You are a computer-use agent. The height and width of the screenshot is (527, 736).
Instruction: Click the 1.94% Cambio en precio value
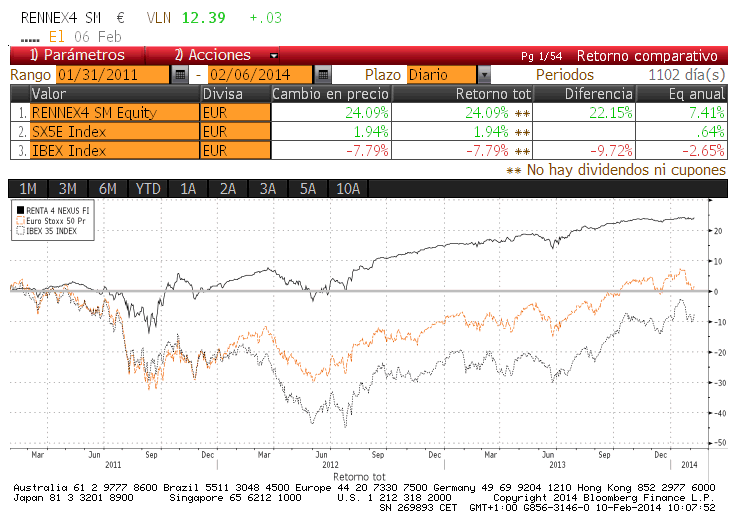[371, 131]
